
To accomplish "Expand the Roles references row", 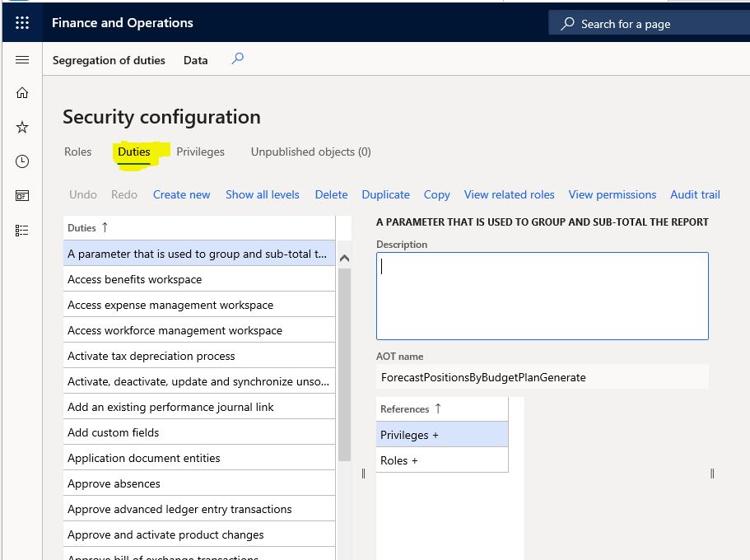I will coord(442,460).
